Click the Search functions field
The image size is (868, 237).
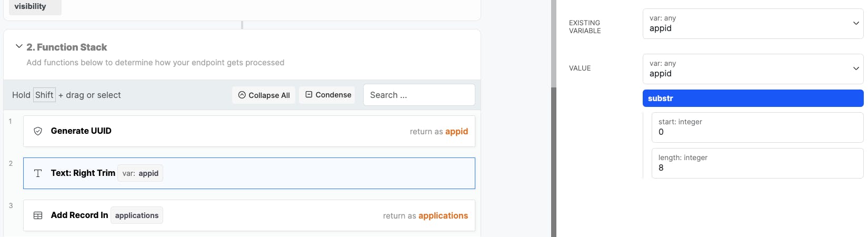coord(419,95)
